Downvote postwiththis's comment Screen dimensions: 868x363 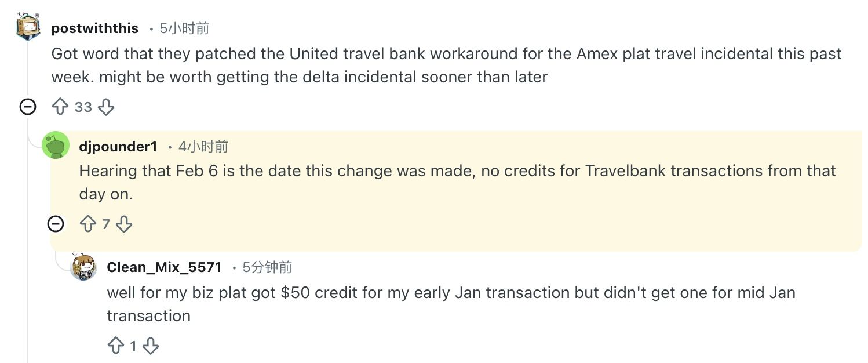pyautogui.click(x=105, y=107)
